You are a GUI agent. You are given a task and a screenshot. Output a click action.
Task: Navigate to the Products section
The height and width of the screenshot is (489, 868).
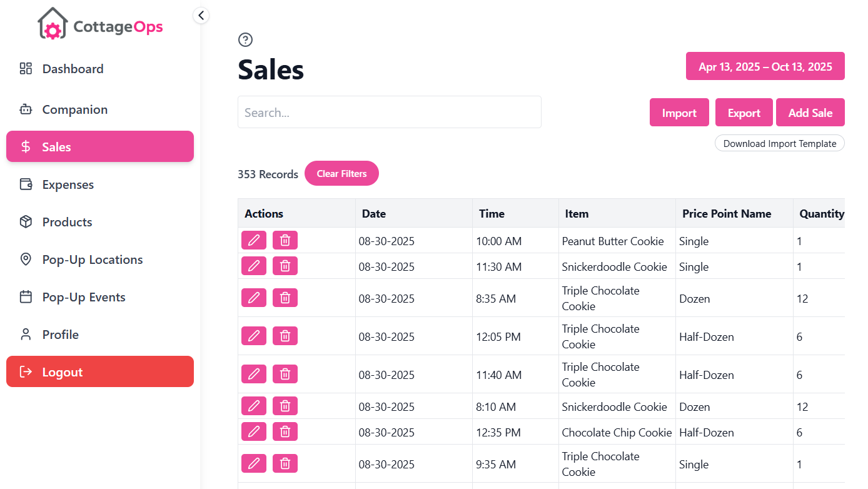coord(67,222)
